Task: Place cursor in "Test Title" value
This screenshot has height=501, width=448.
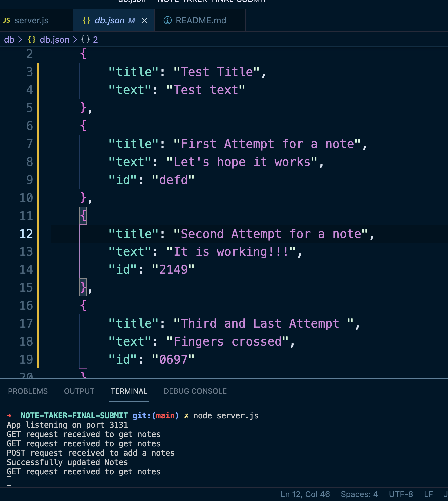Action: tap(217, 72)
